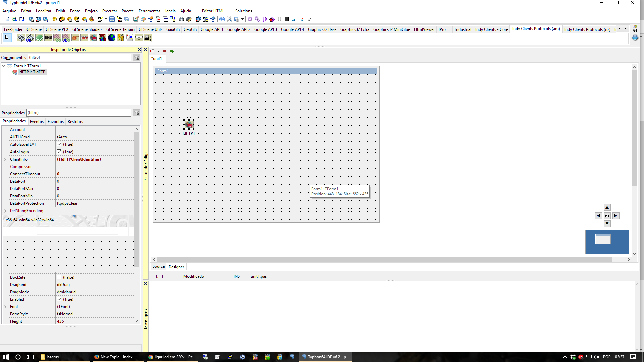
Task: Click the properties list scrollbar
Action: (137, 199)
